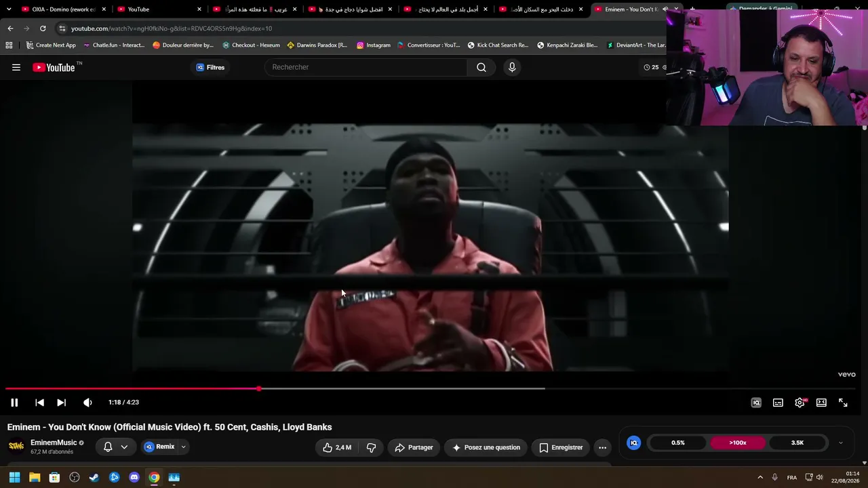Click Posez une question button

[486, 447]
